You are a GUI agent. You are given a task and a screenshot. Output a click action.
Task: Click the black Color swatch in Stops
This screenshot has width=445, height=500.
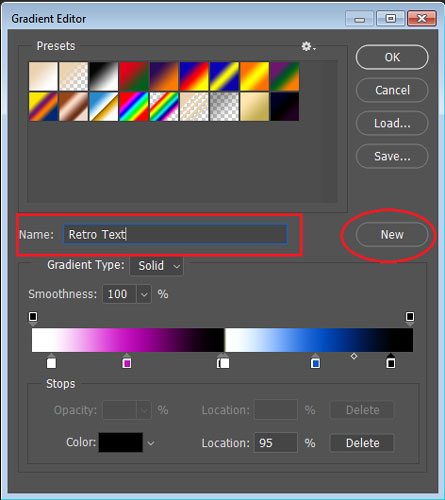[121, 442]
